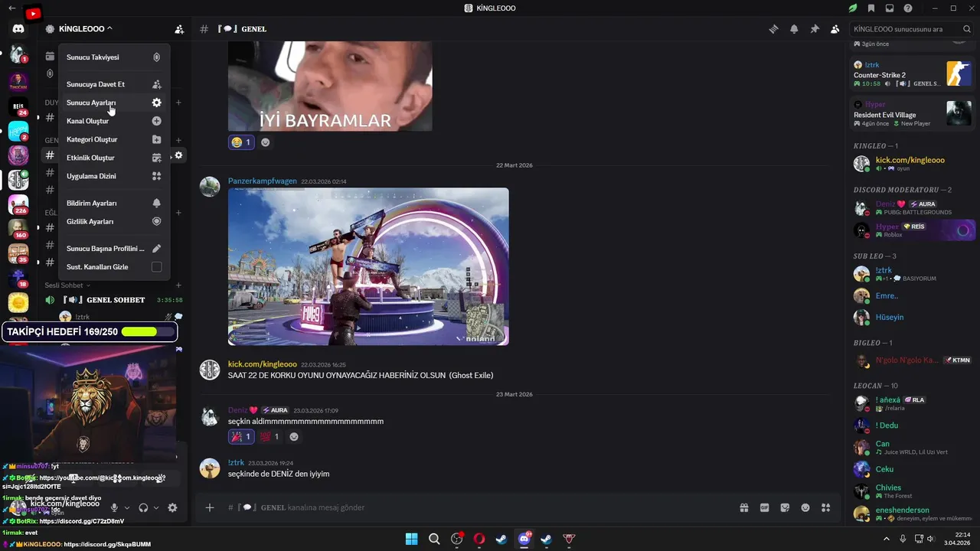The height and width of the screenshot is (551, 980).
Task: Select Sunucu Takviyesi menu item
Action: pos(114,57)
